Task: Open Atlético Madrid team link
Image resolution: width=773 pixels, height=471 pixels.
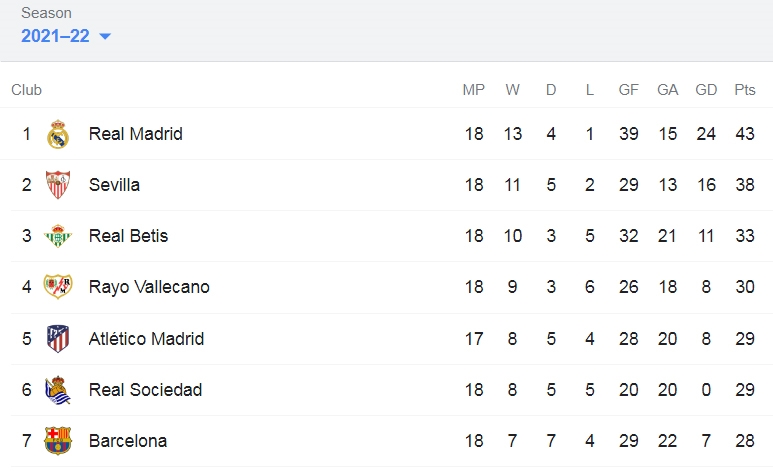Action: pyautogui.click(x=146, y=339)
